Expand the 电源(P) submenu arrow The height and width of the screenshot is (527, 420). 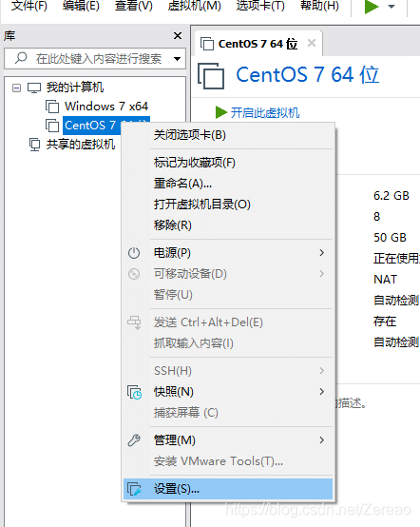coord(321,253)
